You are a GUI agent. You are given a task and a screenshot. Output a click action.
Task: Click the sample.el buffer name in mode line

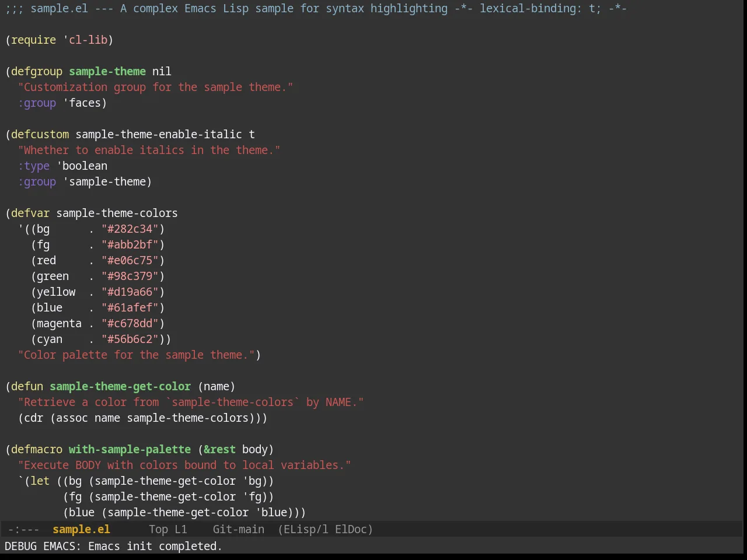coord(81,529)
